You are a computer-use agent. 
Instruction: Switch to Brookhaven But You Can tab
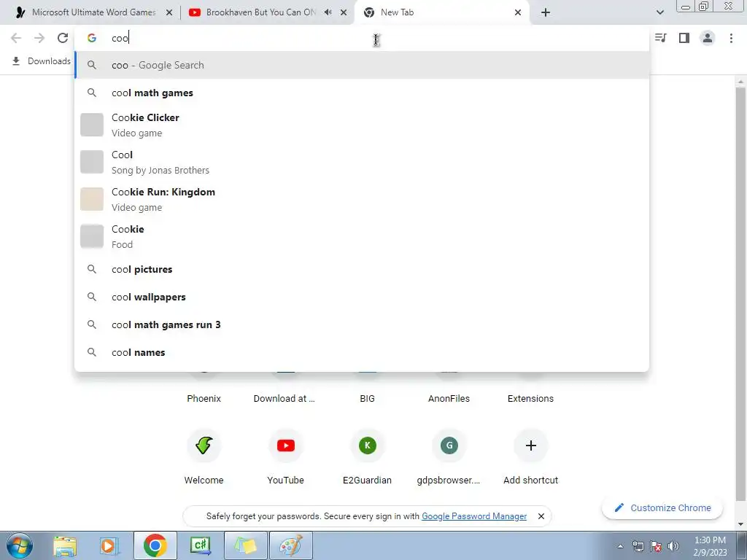pyautogui.click(x=260, y=13)
